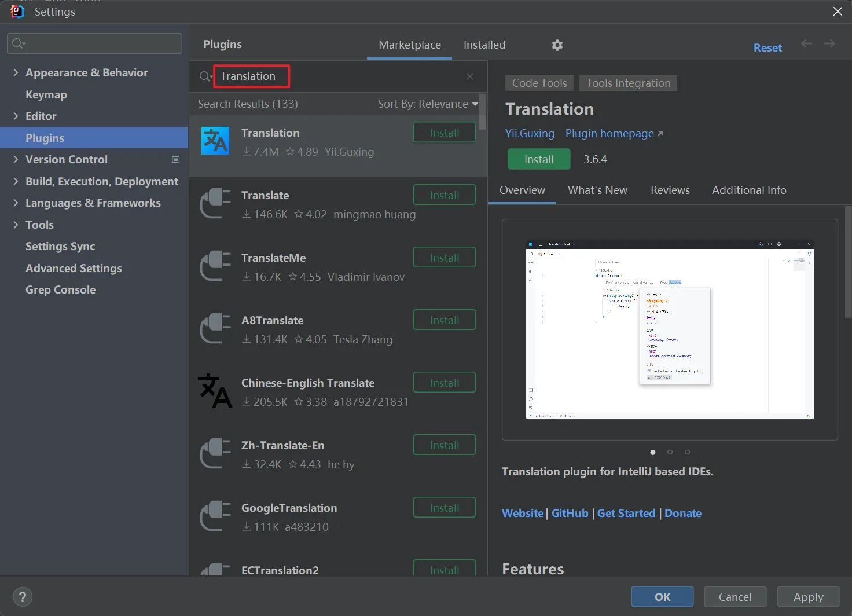Click the GoogleTranslation plugin plug icon
Screen dimensions: 852x616
(x=215, y=516)
